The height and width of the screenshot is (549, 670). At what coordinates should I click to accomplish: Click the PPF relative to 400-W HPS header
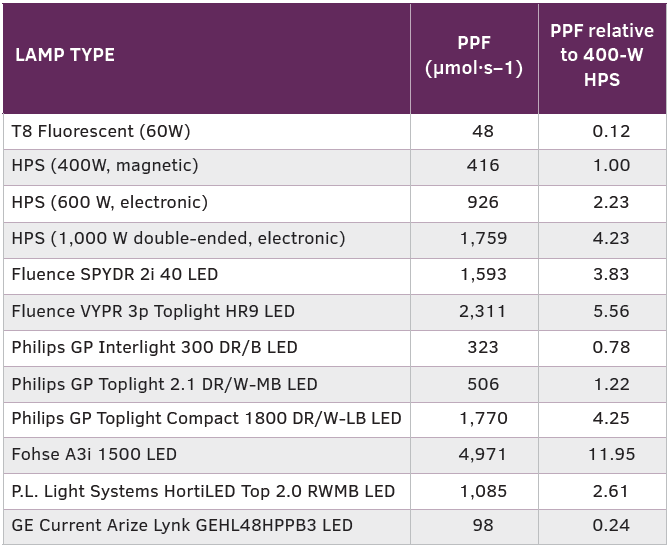pos(603,57)
